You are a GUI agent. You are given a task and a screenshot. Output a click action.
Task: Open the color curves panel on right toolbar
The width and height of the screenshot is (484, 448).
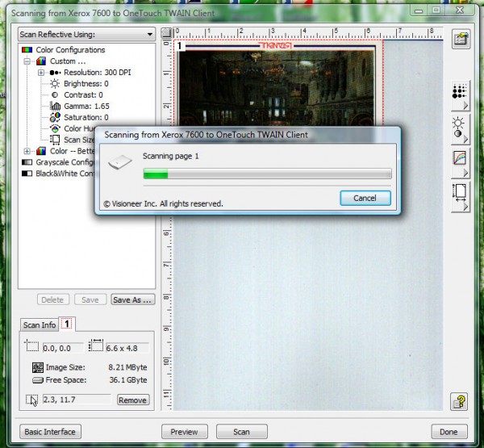[x=461, y=163]
